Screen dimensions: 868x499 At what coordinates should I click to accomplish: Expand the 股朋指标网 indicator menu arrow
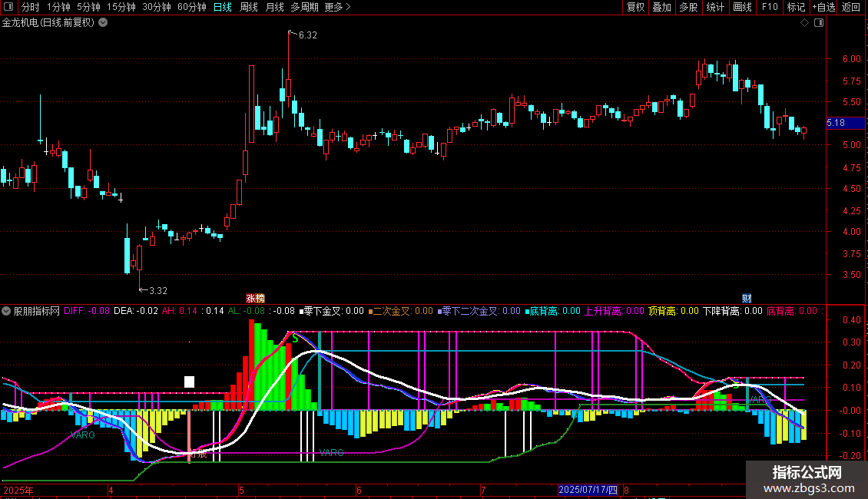coord(6,311)
